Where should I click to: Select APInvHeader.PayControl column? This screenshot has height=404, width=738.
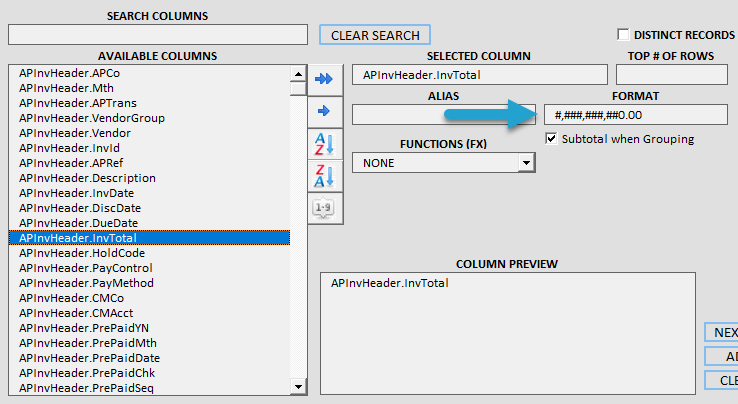click(x=150, y=268)
